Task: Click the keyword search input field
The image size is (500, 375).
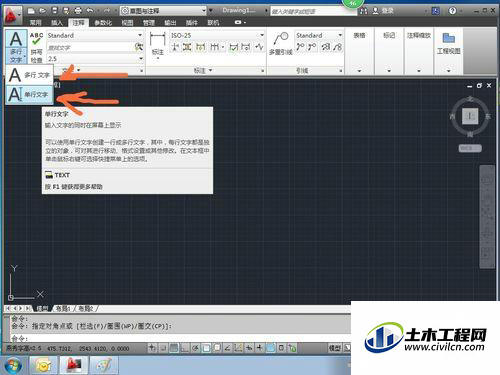Action: (x=312, y=11)
